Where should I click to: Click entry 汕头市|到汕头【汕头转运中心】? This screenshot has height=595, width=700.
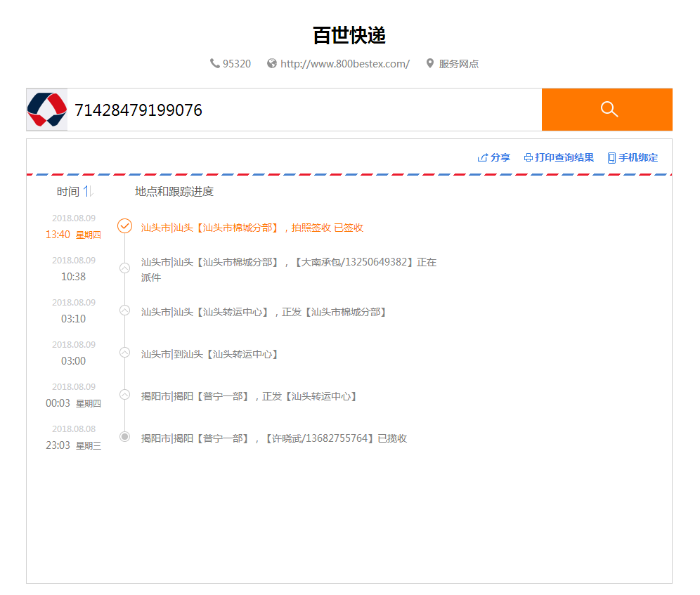[209, 354]
